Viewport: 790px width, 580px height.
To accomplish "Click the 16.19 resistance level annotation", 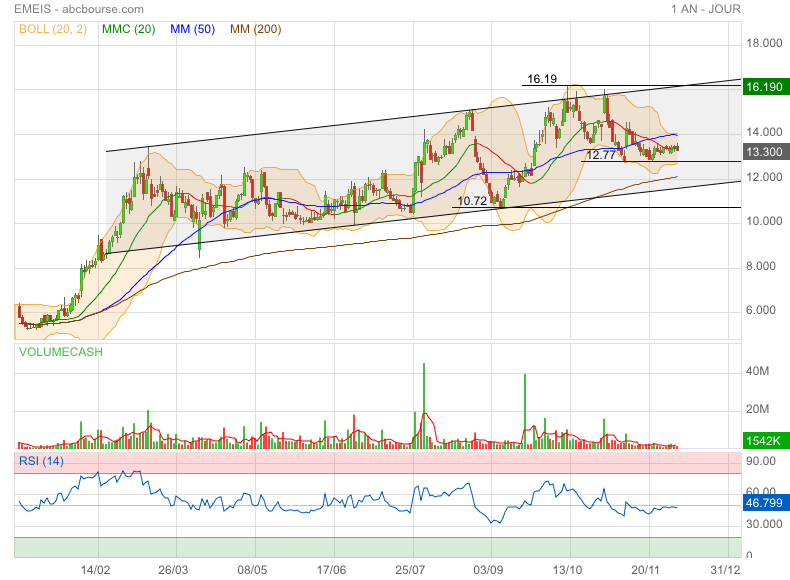I will point(542,79).
